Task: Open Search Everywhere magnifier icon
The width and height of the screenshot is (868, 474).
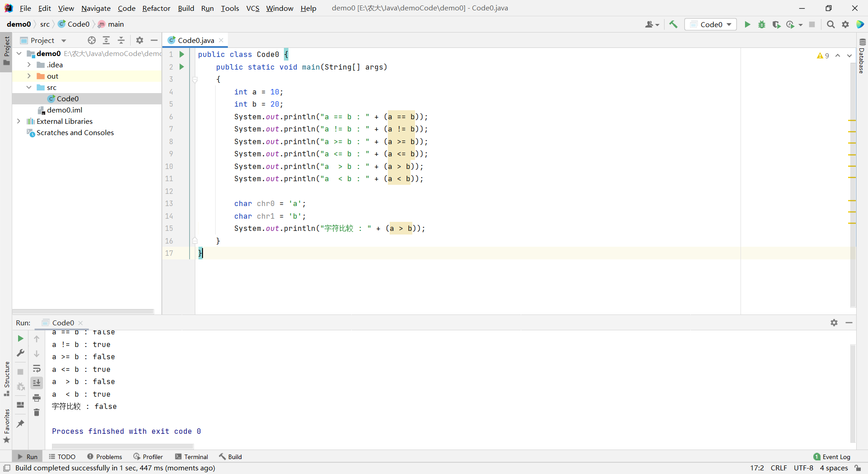Action: [830, 24]
